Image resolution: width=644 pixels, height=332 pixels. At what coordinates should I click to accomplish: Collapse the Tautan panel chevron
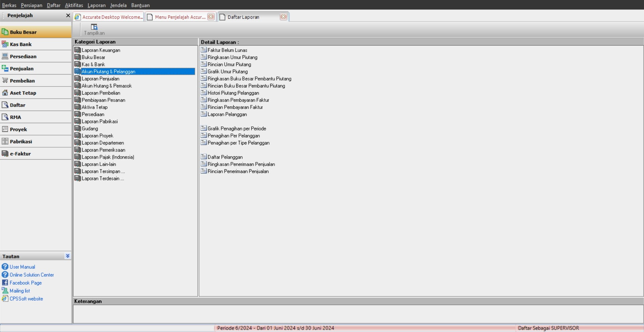[x=67, y=256]
